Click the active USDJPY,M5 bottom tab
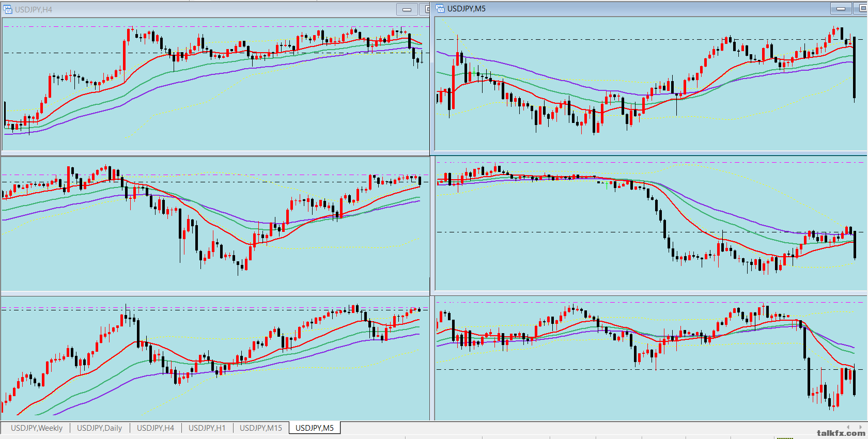The height and width of the screenshot is (439, 868). tap(314, 428)
